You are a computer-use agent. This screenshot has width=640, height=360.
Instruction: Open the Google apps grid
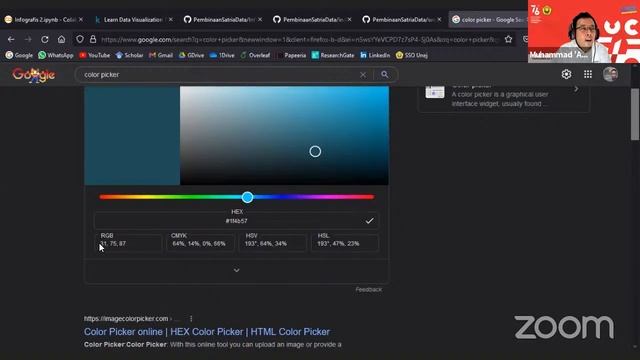coord(588,74)
